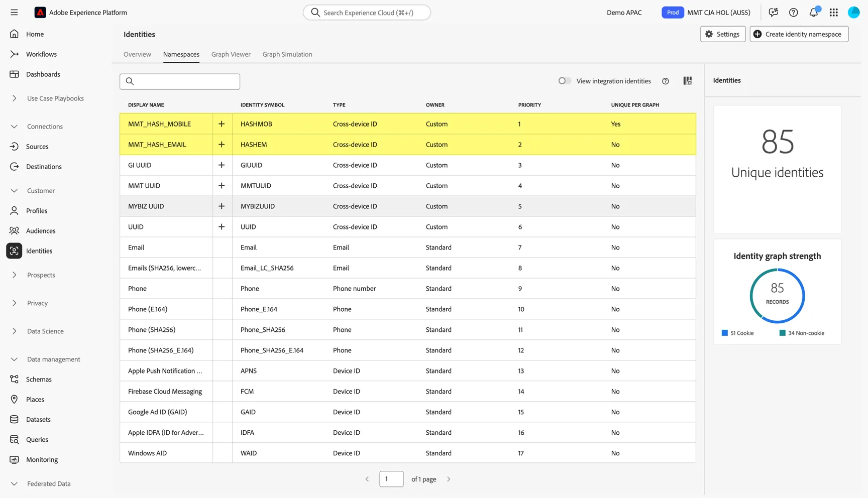The width and height of the screenshot is (868, 498).
Task: Open the app switcher grid icon
Action: [834, 13]
